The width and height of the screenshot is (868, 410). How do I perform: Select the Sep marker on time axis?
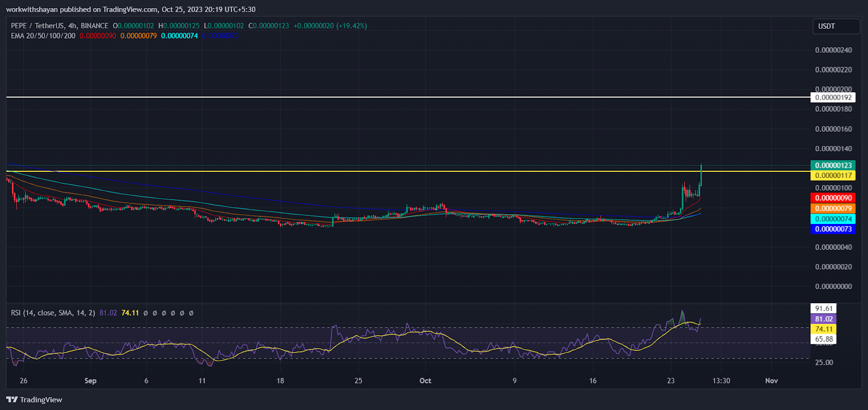click(x=91, y=381)
